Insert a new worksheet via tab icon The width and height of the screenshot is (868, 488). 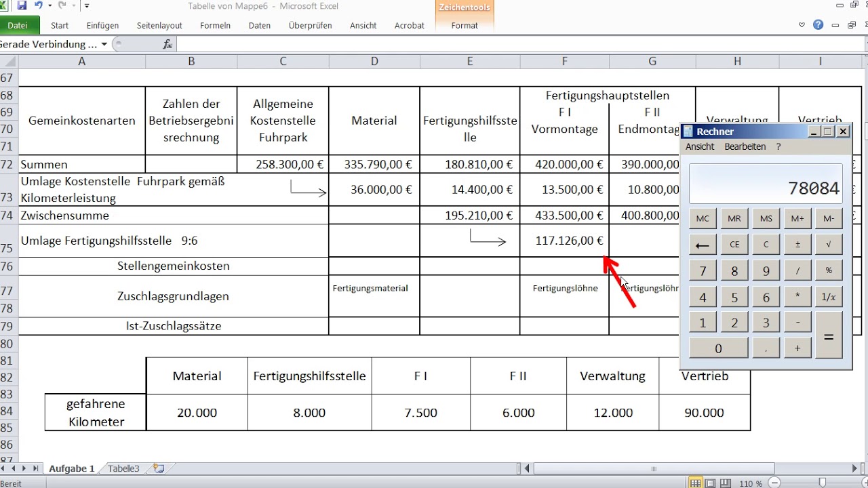(x=159, y=468)
